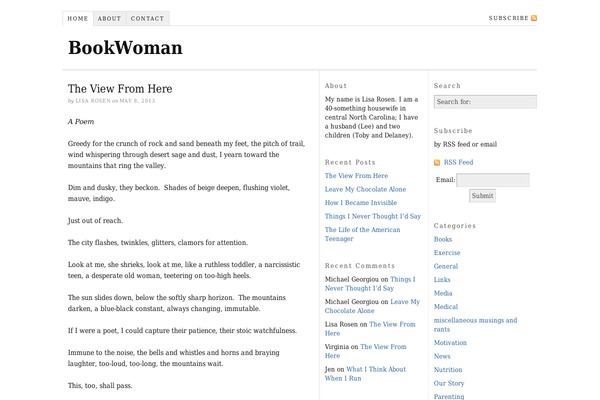Click the RSS icon next to RSS Feed link
Image resolution: width=600 pixels, height=400 pixels.
(437, 163)
